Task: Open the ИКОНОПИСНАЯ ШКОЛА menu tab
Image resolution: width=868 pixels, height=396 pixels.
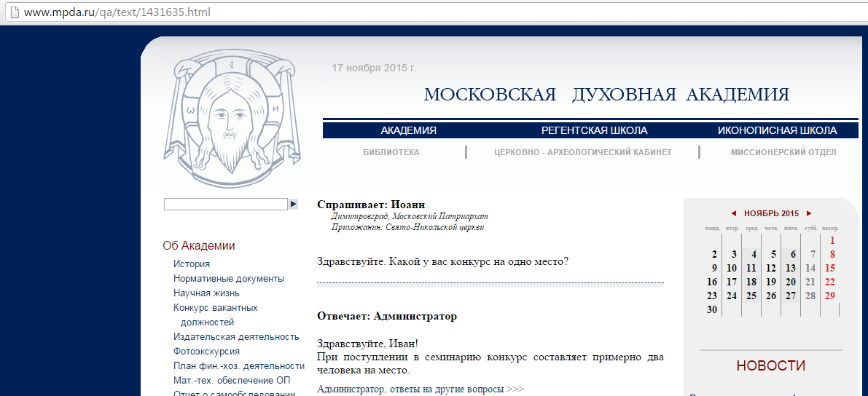Action: point(777,131)
